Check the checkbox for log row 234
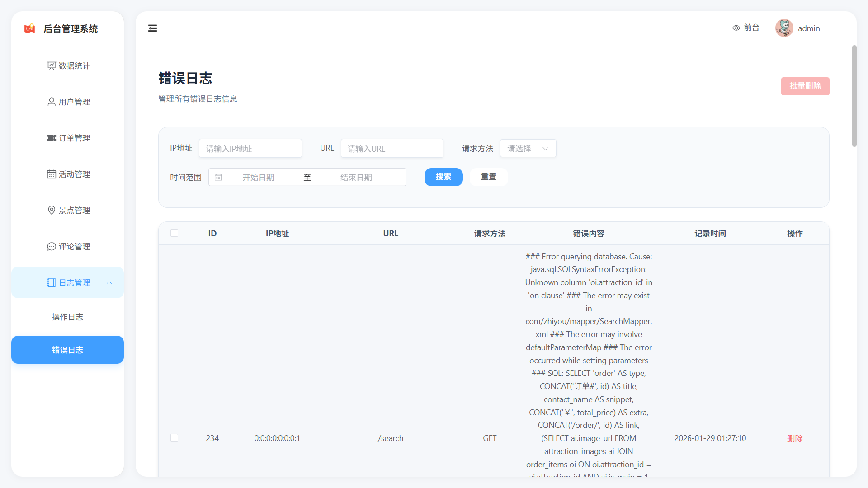This screenshot has height=488, width=868. click(x=174, y=438)
